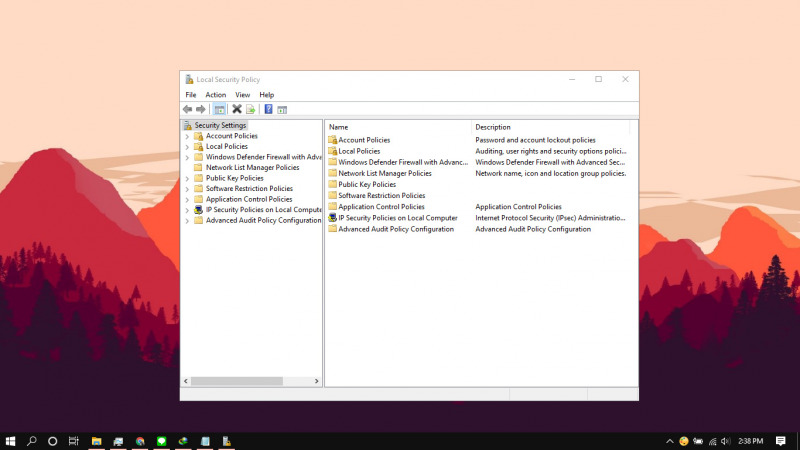Viewport: 800px width, 450px height.
Task: Click the volume speaker icon in the system tray
Action: point(726,441)
